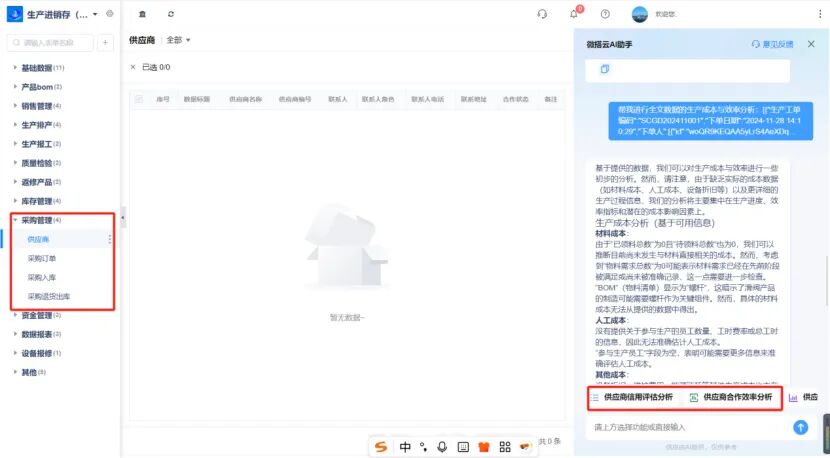Tick the select-all checkbox in table header
The height and width of the screenshot is (458, 830).
click(x=139, y=99)
